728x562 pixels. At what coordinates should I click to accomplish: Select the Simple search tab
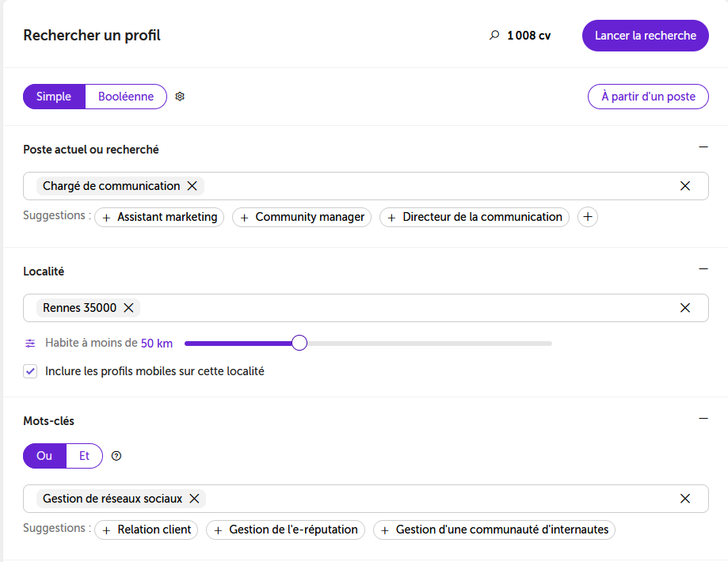point(54,97)
